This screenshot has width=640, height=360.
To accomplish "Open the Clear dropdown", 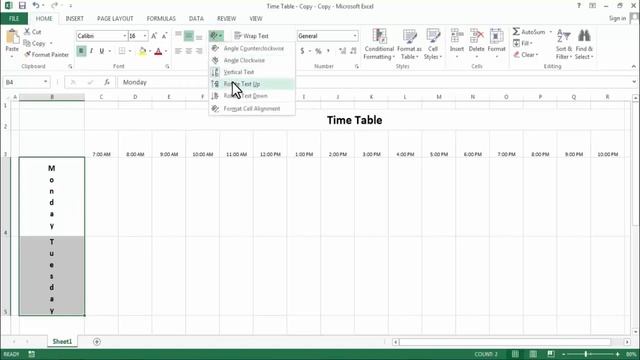I will click(x=526, y=55).
